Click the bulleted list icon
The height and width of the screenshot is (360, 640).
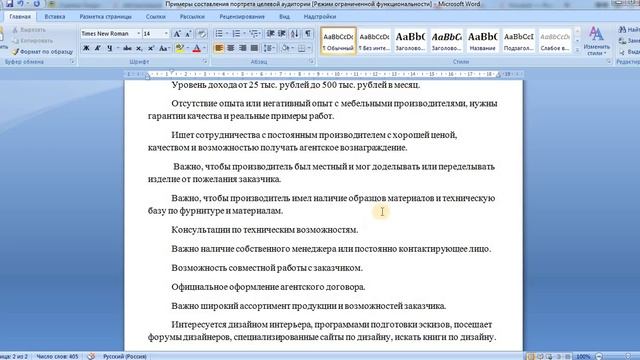(219, 33)
